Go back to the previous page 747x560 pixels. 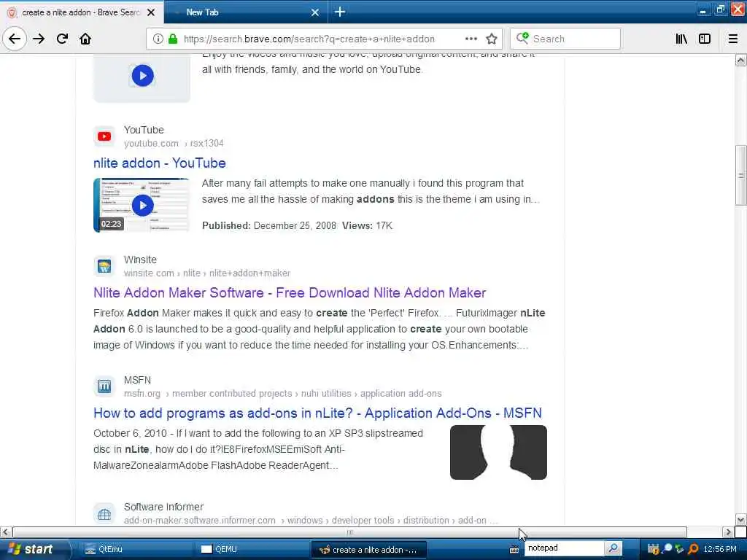15,39
